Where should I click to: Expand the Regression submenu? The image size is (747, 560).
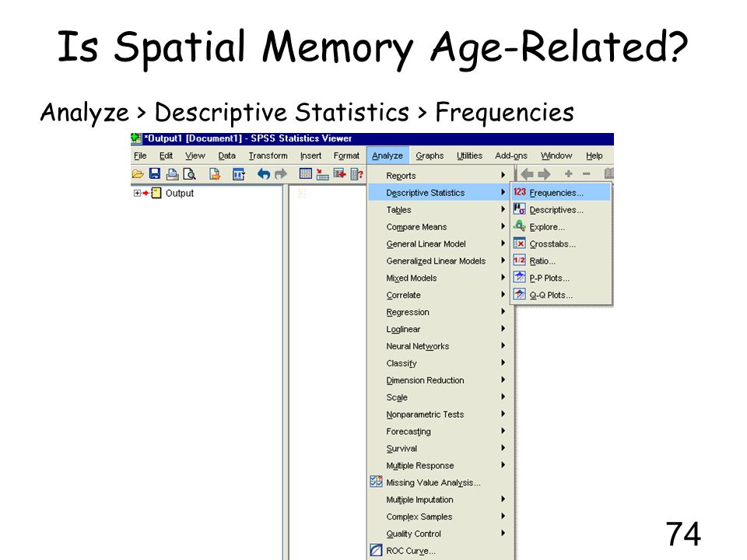click(x=439, y=312)
